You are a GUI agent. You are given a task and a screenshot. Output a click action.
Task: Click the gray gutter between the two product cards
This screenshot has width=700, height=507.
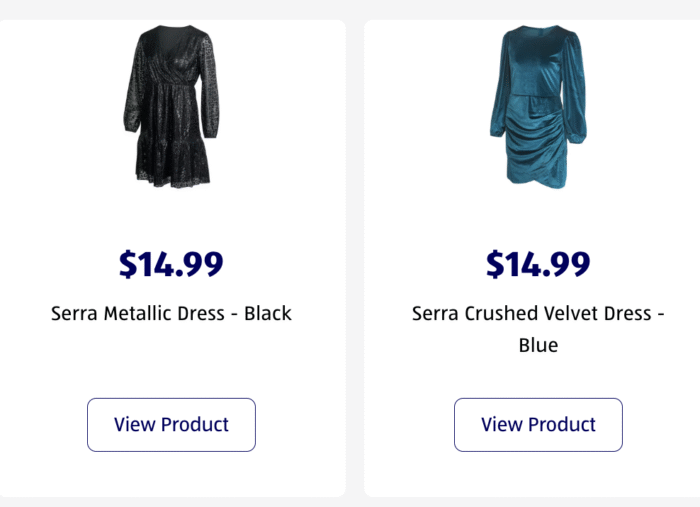pos(355,250)
